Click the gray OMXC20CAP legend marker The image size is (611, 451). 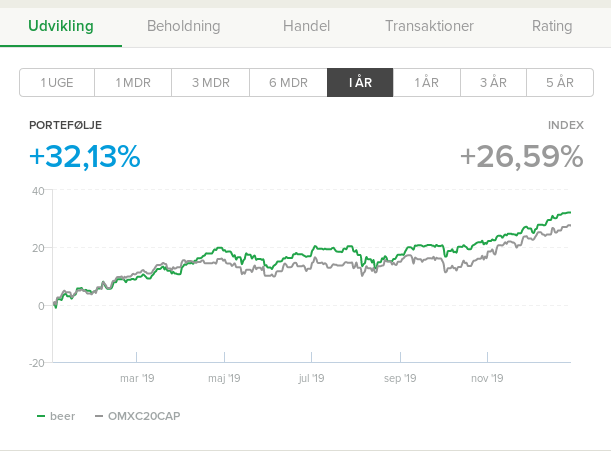click(x=99, y=416)
